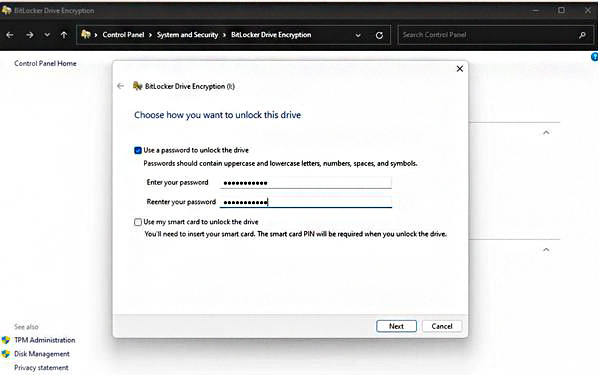This screenshot has height=375, width=599.
Task: Open the Disk Management link
Action: [42, 354]
